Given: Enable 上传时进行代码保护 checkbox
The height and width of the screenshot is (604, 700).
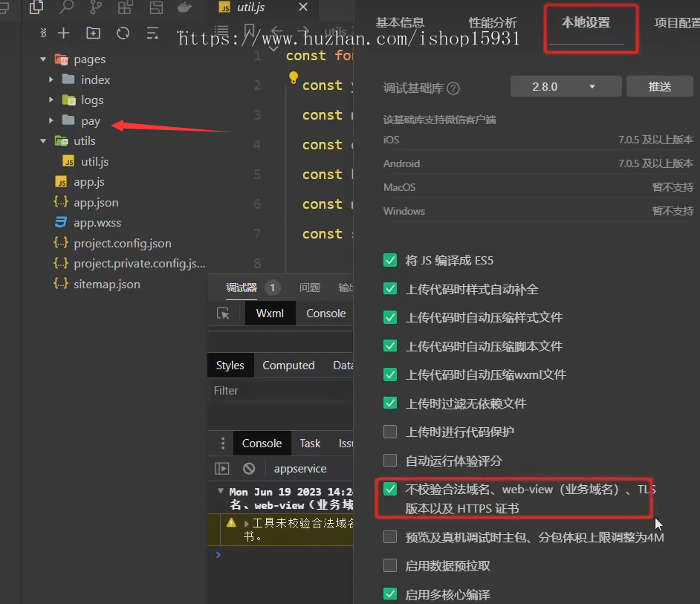Looking at the screenshot, I should pyautogui.click(x=390, y=432).
